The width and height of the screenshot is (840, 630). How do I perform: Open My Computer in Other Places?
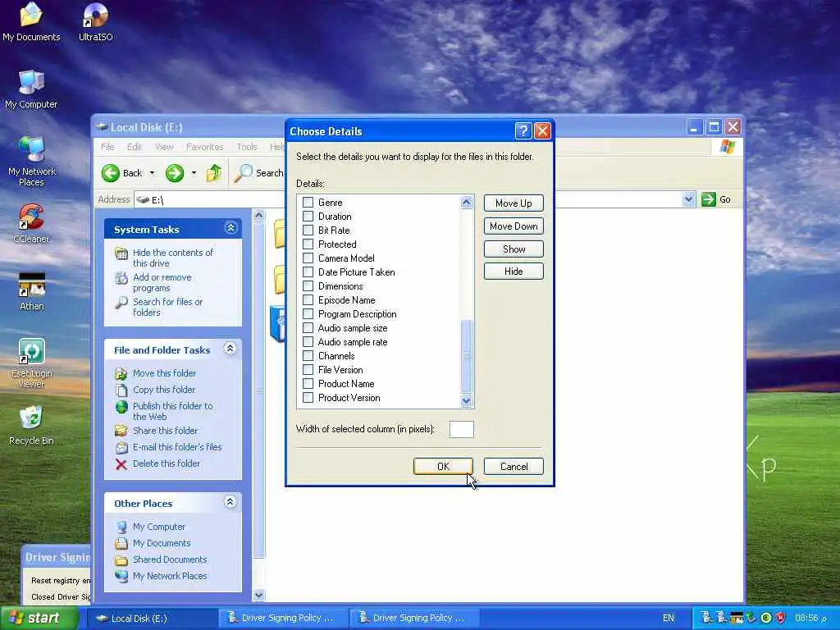158,527
